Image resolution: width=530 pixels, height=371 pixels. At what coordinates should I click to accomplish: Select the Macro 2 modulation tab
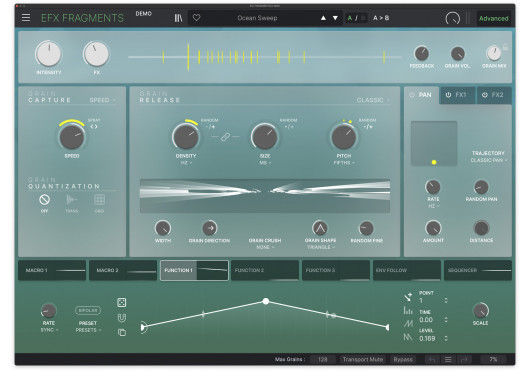coord(123,270)
